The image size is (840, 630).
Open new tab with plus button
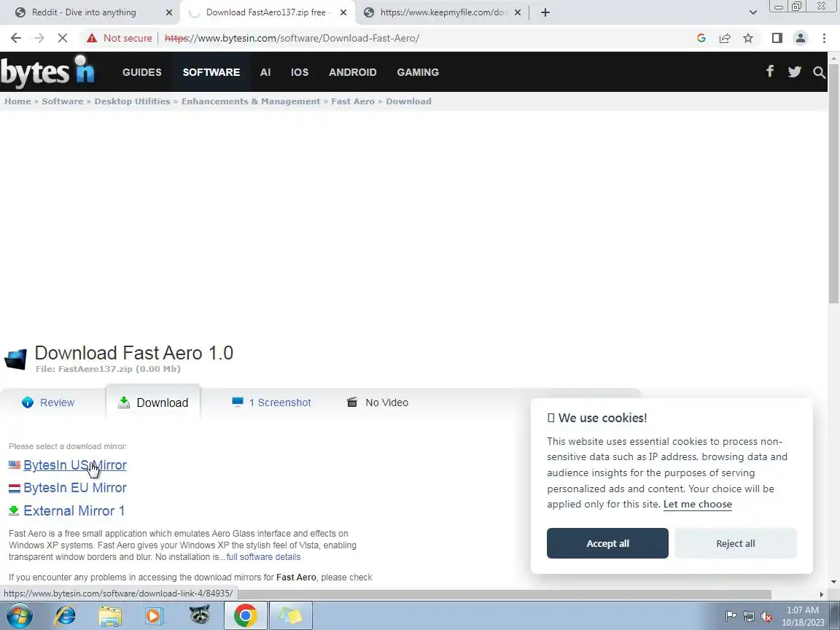click(545, 12)
